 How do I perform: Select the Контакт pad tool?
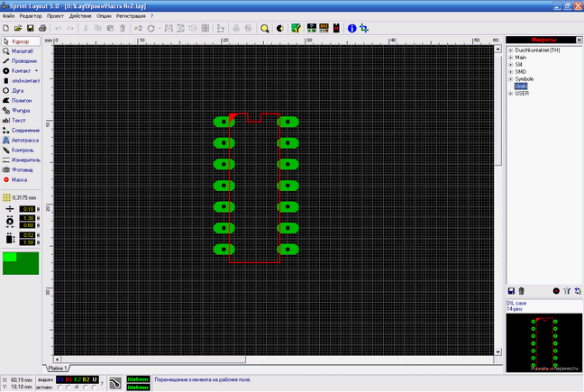pyautogui.click(x=17, y=70)
